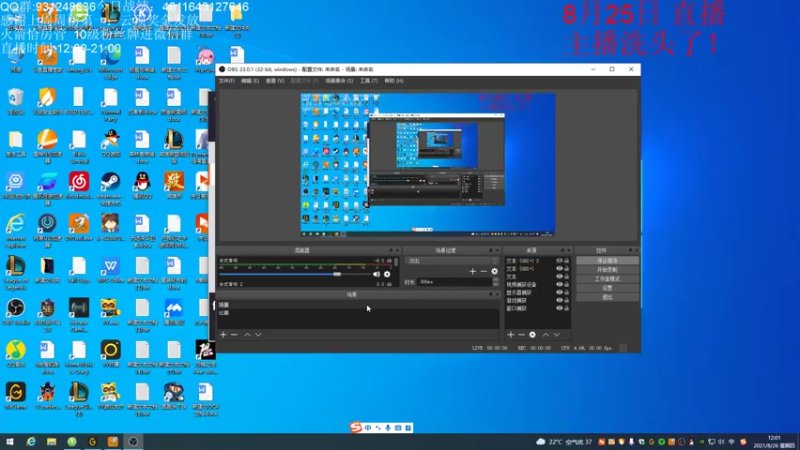
Task: Open NetEase CloudMusic desktop shortcut
Action: point(79,186)
